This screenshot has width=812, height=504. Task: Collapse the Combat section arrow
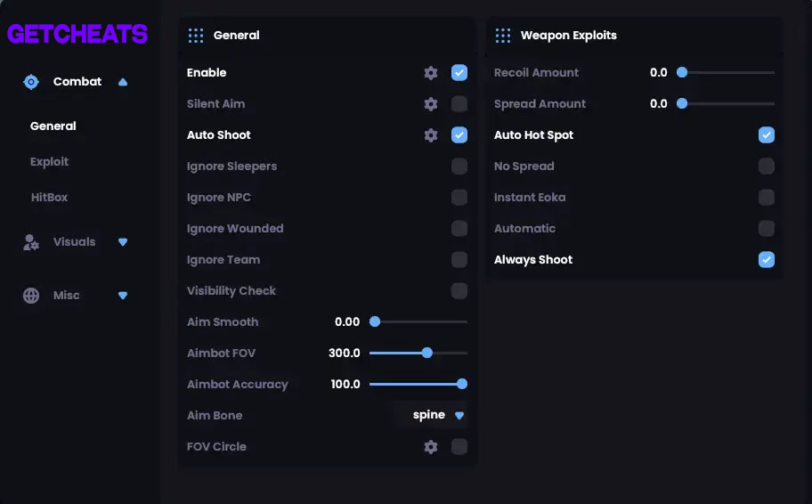[123, 82]
